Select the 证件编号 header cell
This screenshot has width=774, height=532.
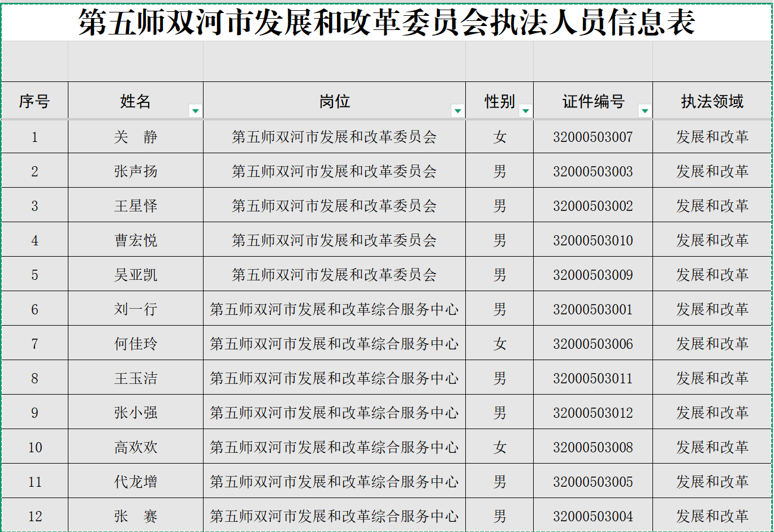[593, 101]
